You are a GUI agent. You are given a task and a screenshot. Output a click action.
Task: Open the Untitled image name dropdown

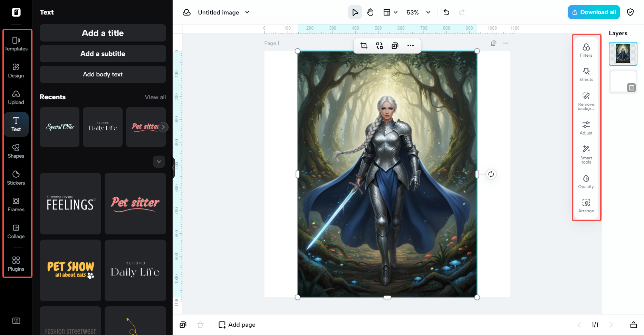pos(247,12)
